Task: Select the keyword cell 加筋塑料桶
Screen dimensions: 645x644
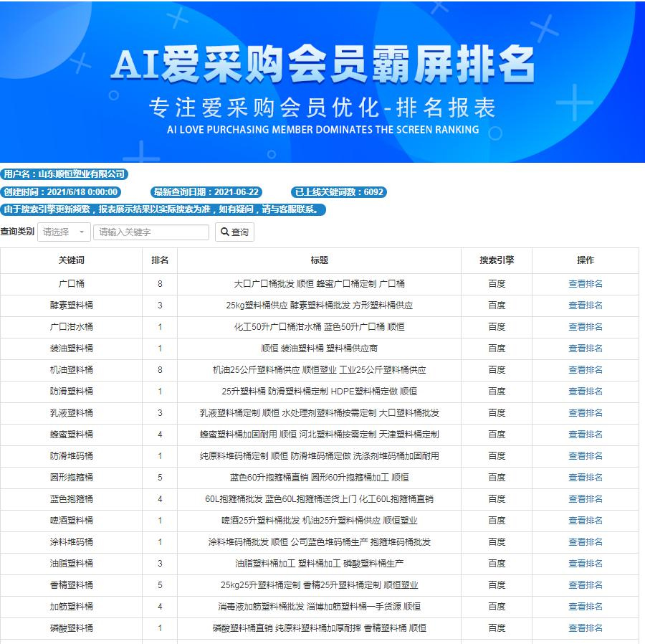Action: [71, 607]
